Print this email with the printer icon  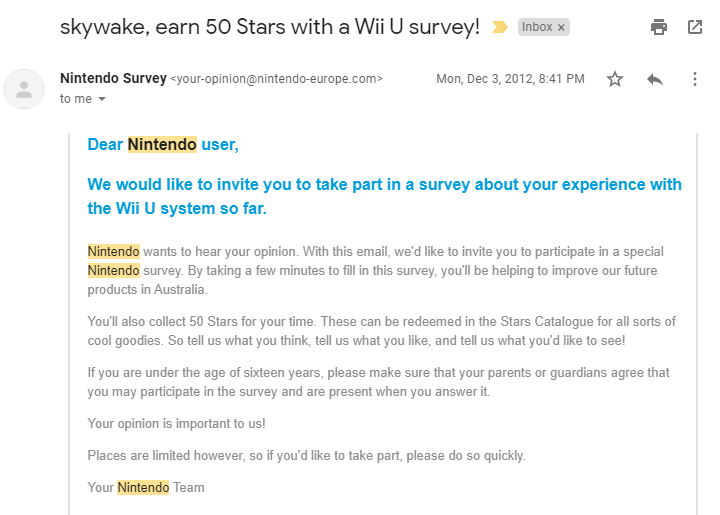point(658,27)
